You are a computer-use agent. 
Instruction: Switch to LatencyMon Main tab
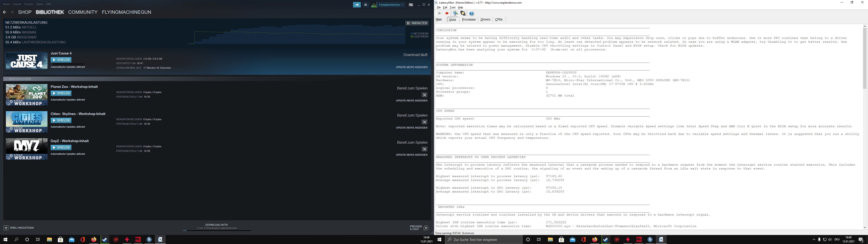tap(439, 20)
